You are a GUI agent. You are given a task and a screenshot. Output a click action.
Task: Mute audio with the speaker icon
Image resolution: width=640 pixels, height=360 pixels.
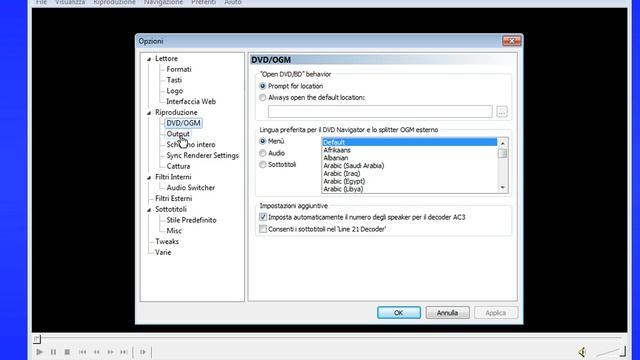pyautogui.click(x=582, y=352)
